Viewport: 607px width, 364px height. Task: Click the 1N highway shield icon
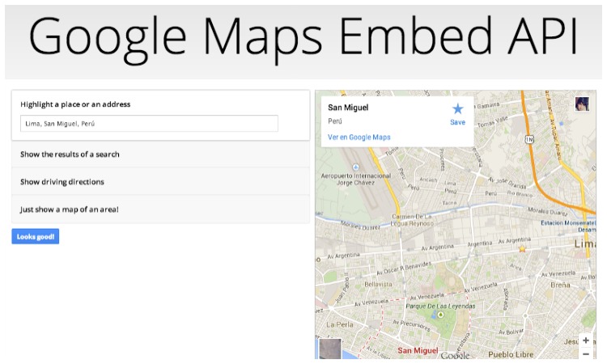click(529, 140)
